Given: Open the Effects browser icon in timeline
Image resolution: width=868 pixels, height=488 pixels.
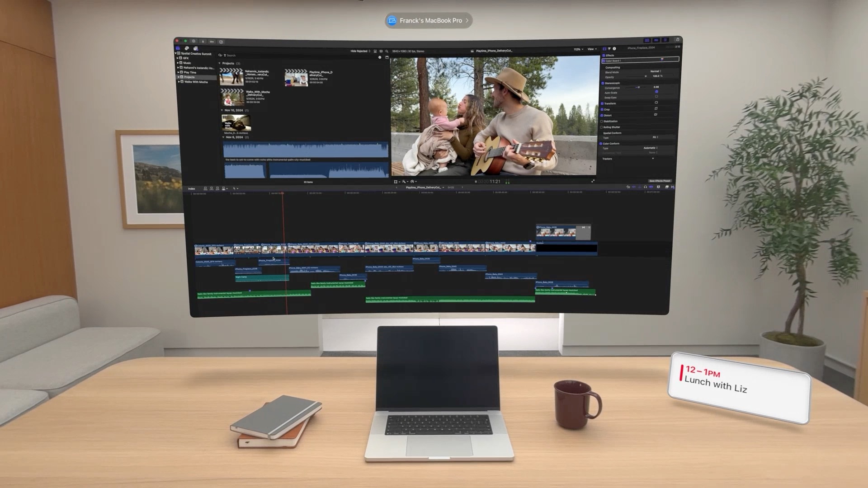Looking at the screenshot, I should [667, 187].
